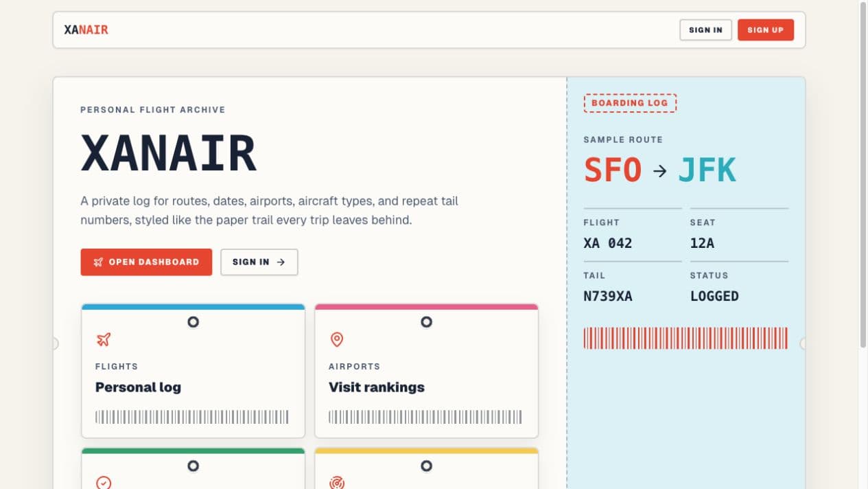Open the Personal log flights card
This screenshot has height=489, width=868.
coord(193,371)
